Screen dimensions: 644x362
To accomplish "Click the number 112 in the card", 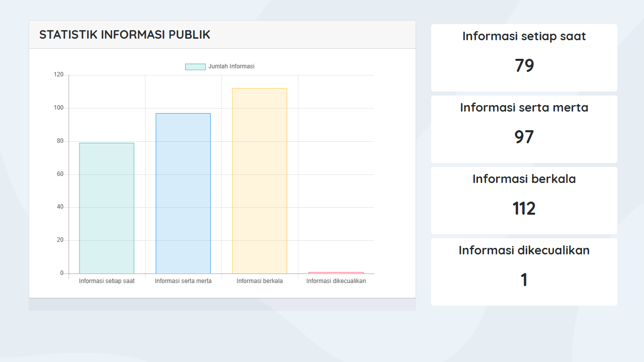I will coord(524,209).
